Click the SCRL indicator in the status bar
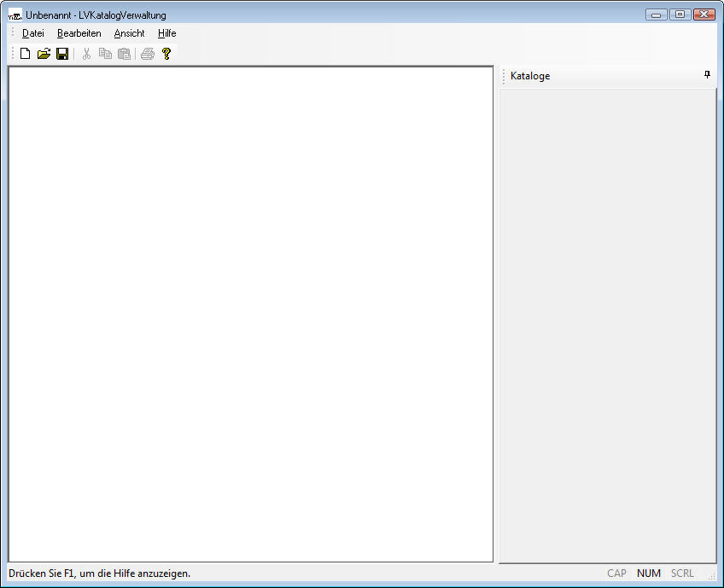Viewport: 724px width, 588px height. pos(682,573)
